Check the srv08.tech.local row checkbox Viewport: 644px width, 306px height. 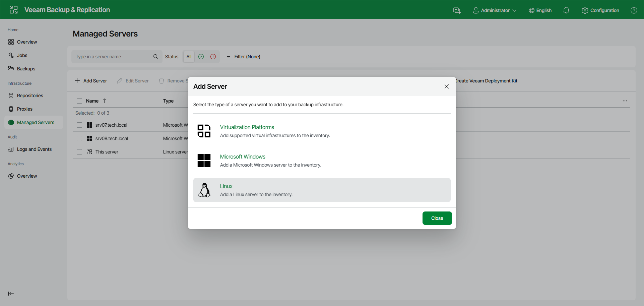tap(79, 138)
